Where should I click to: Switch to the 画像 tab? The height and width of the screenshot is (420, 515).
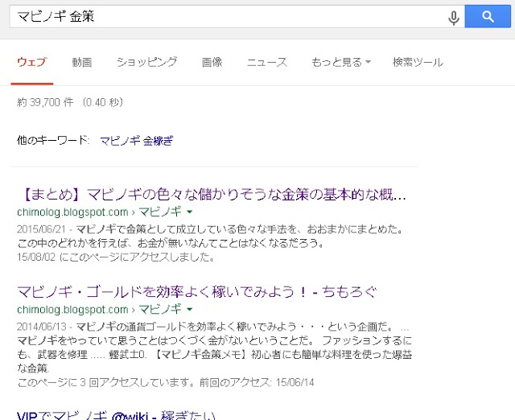(212, 62)
